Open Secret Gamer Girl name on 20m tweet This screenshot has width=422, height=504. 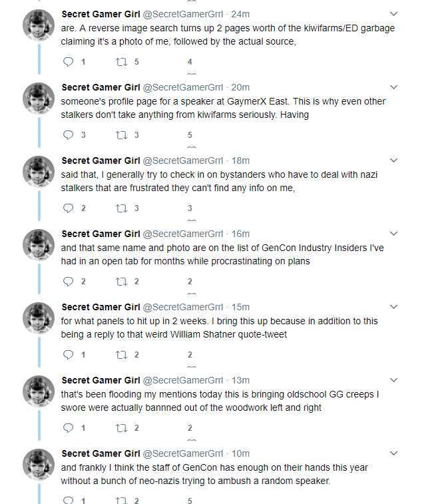[101, 87]
